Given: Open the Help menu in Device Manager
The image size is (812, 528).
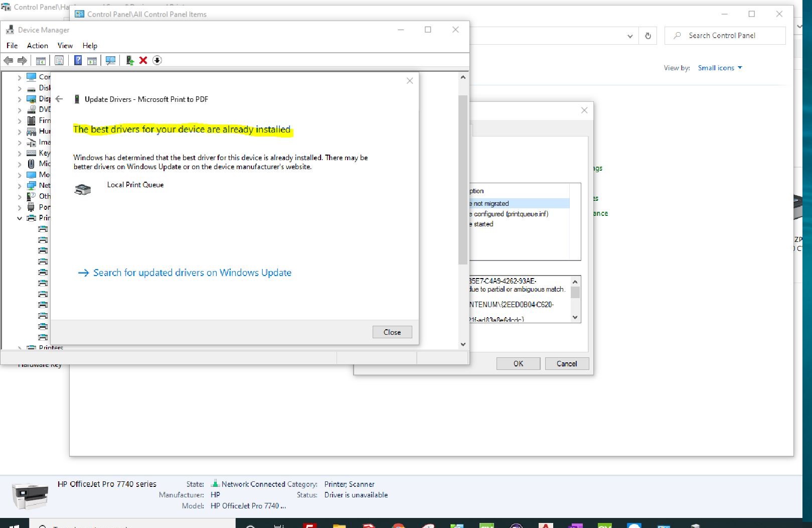Looking at the screenshot, I should tap(90, 46).
